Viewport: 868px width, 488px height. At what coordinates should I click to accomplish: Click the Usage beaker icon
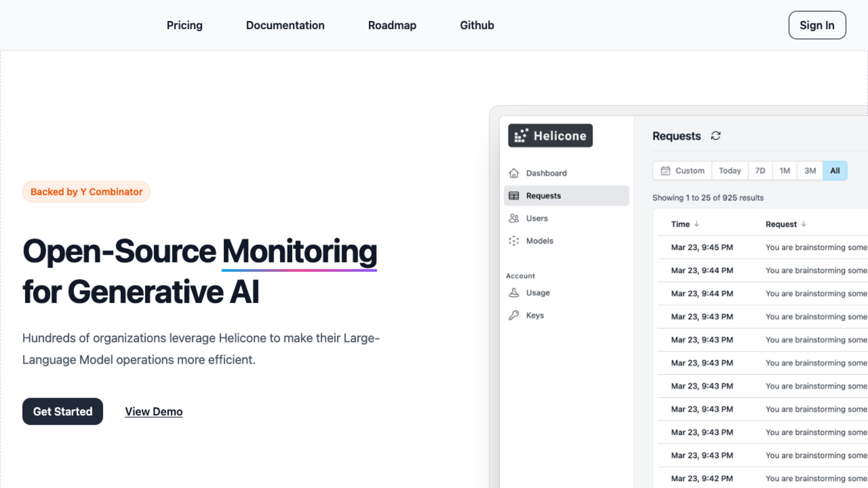point(514,293)
